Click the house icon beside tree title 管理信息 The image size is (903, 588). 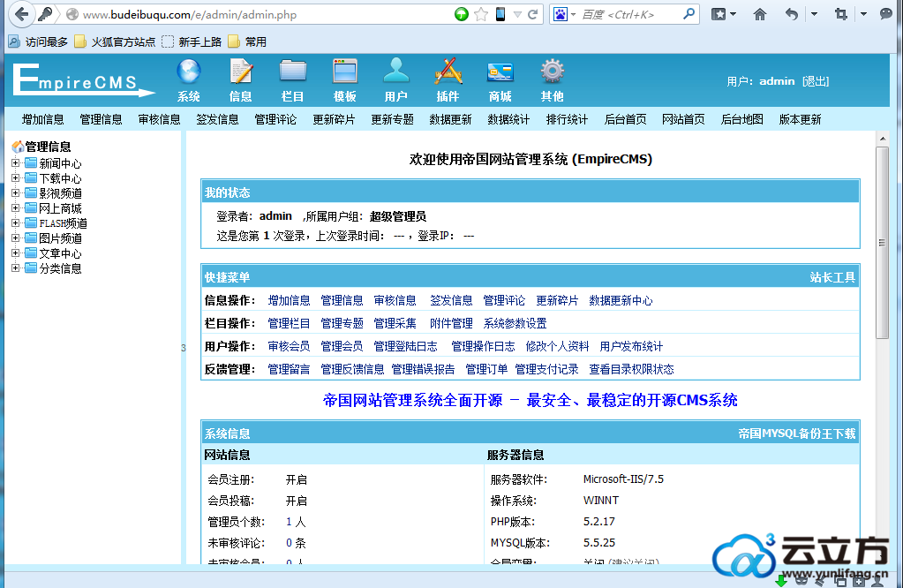coord(18,147)
